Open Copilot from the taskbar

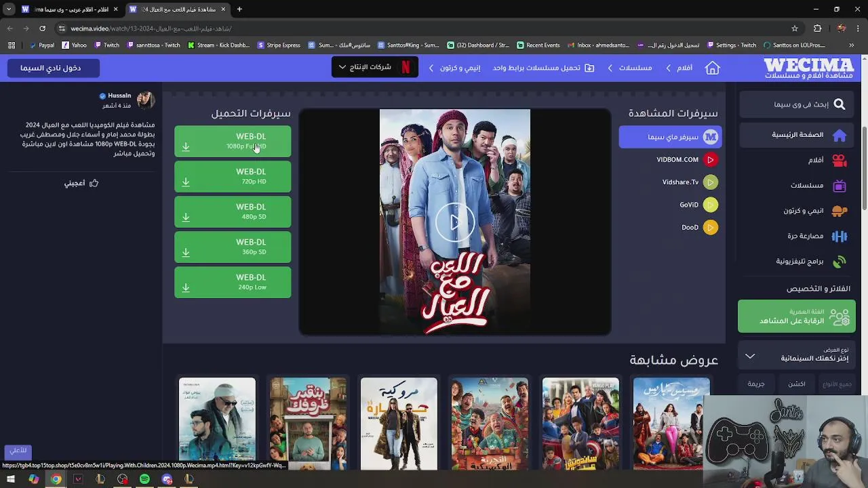pyautogui.click(x=33, y=480)
